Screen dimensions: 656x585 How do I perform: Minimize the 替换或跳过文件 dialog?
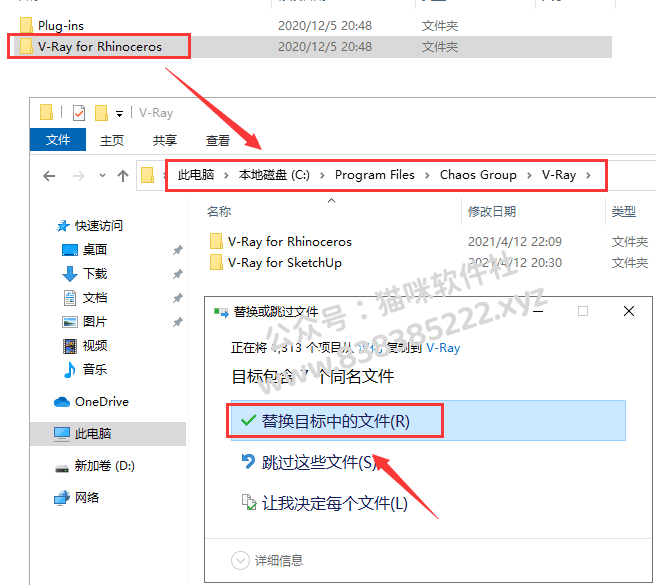538,311
